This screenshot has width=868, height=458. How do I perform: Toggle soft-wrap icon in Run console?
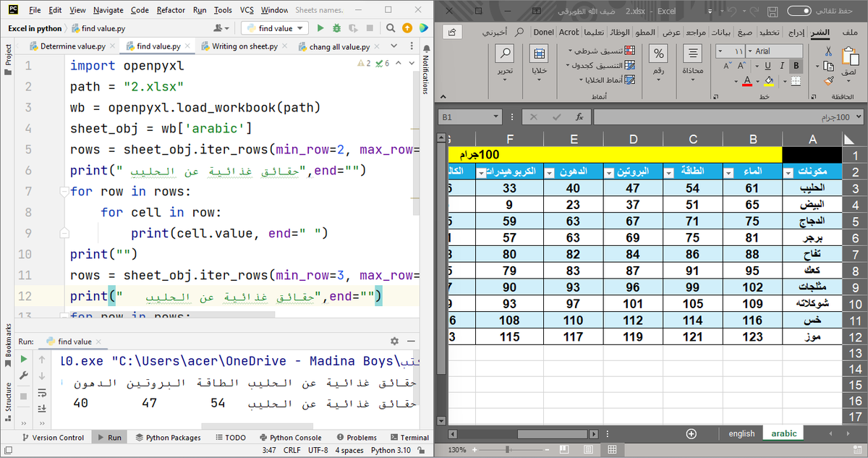(43, 391)
